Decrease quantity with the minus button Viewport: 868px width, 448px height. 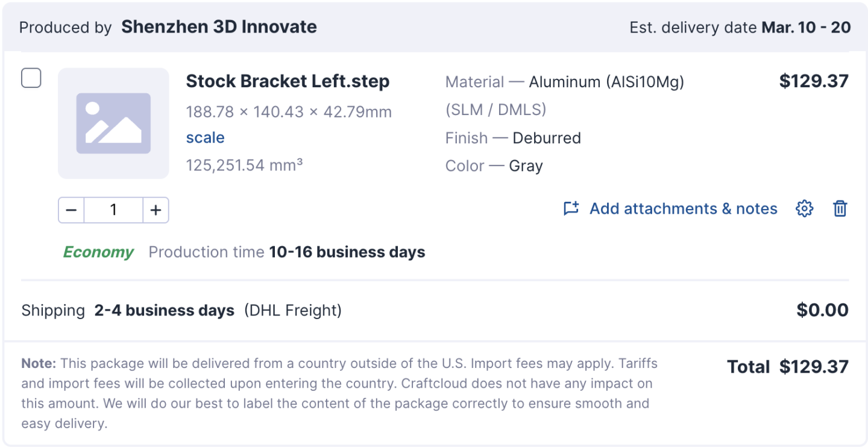click(71, 210)
